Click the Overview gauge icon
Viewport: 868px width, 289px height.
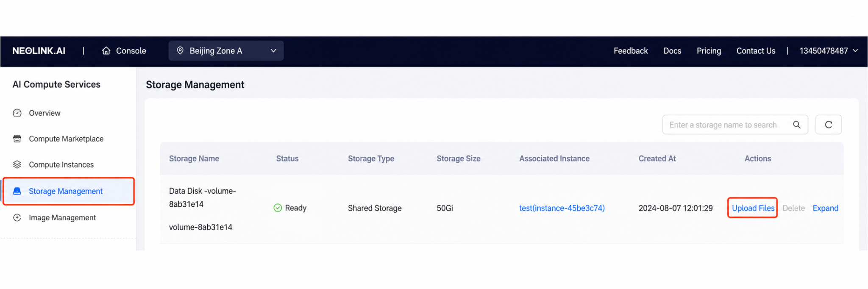[x=17, y=113]
